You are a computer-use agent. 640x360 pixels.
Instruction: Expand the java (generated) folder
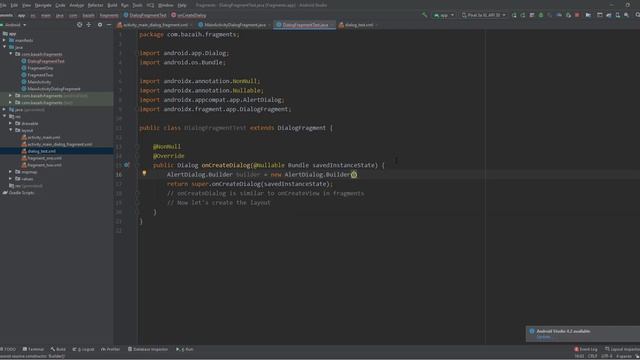4,109
